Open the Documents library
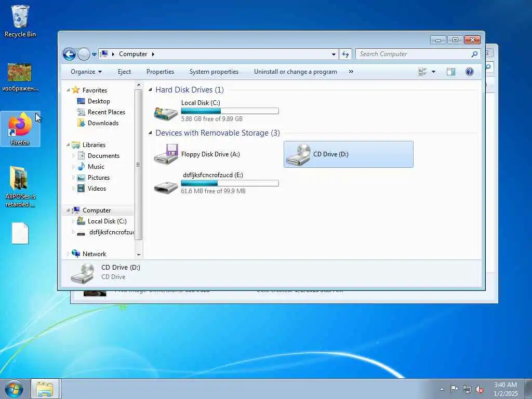This screenshot has height=399, width=532. coord(103,156)
